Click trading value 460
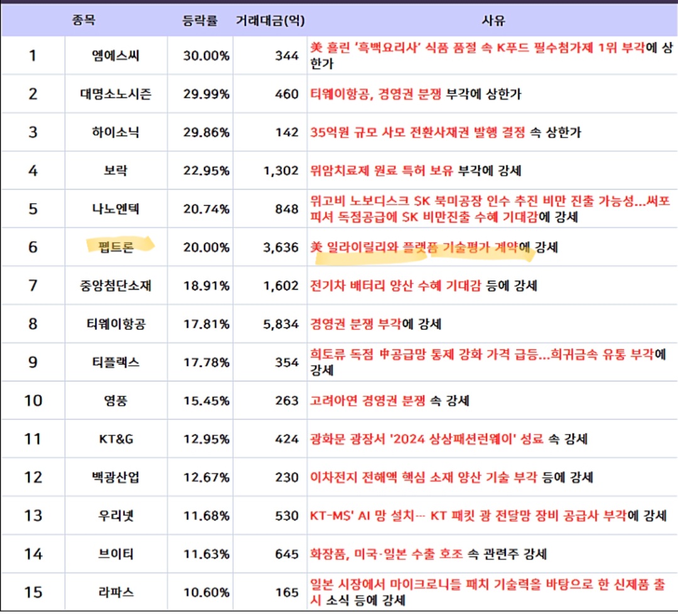Viewport: 678px width, 616px height. tap(287, 94)
